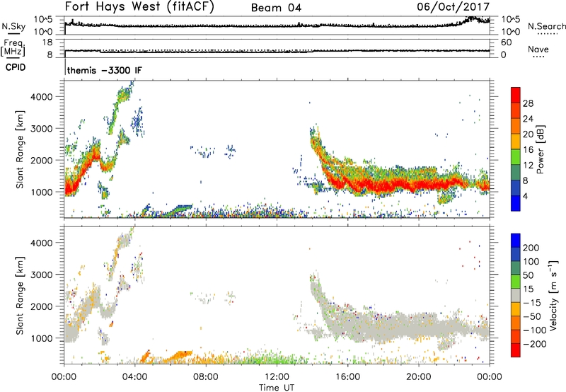Click the "12" tick on the Power colorbar
This screenshot has height=392, width=566.
528,166
